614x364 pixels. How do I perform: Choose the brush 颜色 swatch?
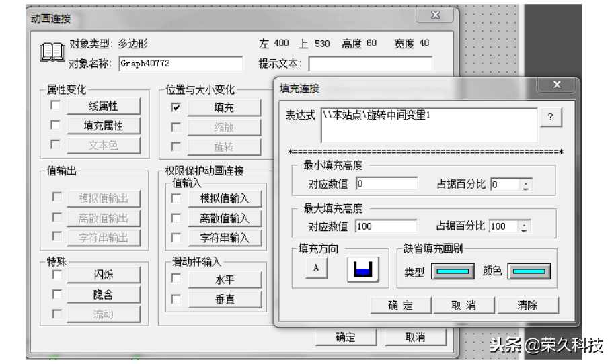529,271
